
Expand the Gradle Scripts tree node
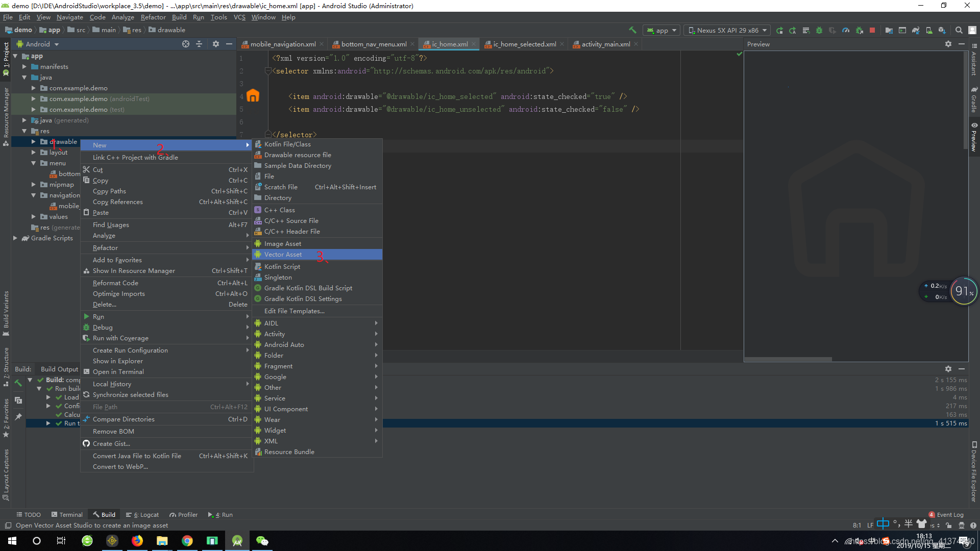15,238
